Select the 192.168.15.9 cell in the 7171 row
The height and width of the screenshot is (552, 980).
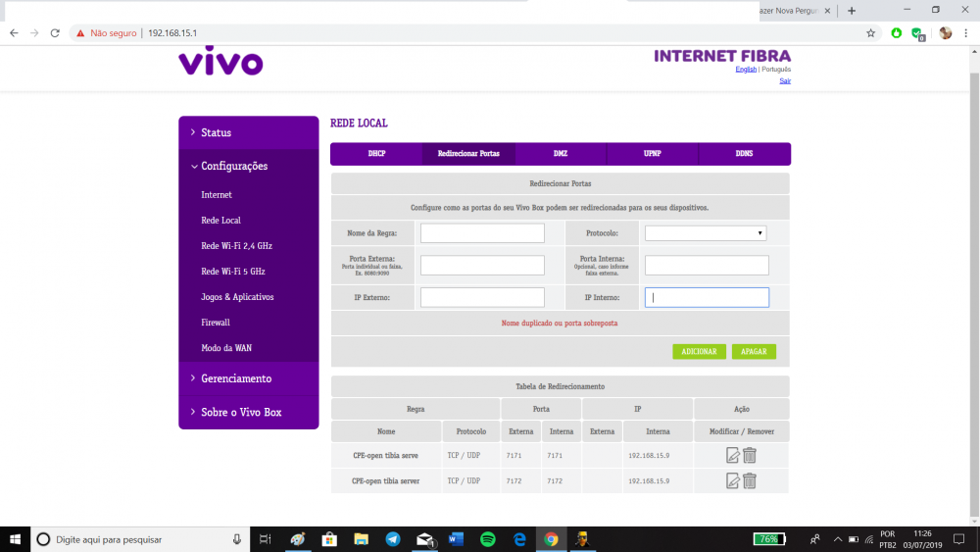tap(658, 455)
